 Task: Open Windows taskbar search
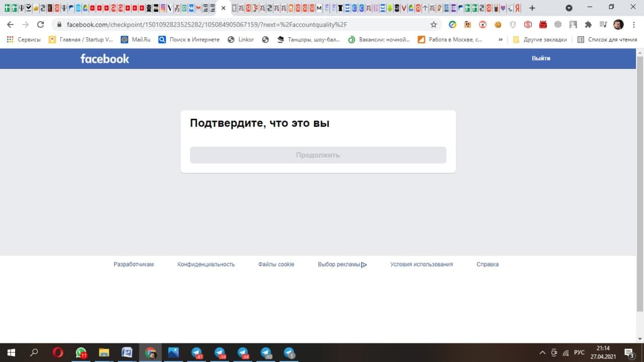[34, 352]
